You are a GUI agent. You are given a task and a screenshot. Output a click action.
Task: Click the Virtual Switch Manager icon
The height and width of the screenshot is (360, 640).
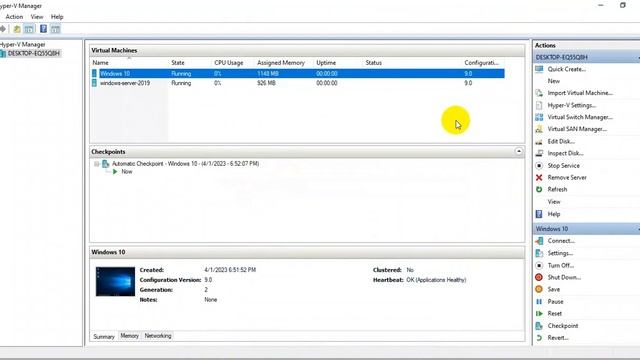[539, 117]
